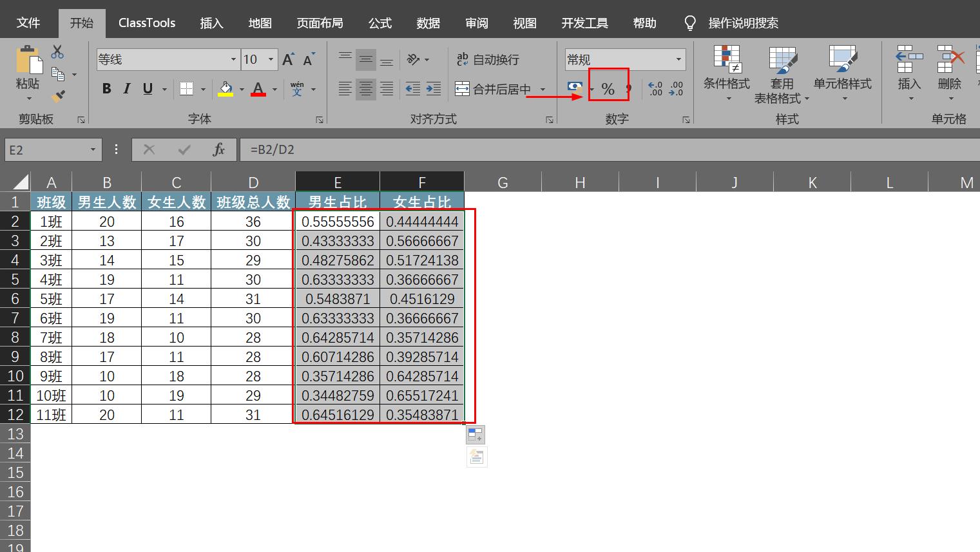Viewport: 980px width, 552px height.
Task: Select the 合并后居中 merge icon
Action: [x=463, y=89]
